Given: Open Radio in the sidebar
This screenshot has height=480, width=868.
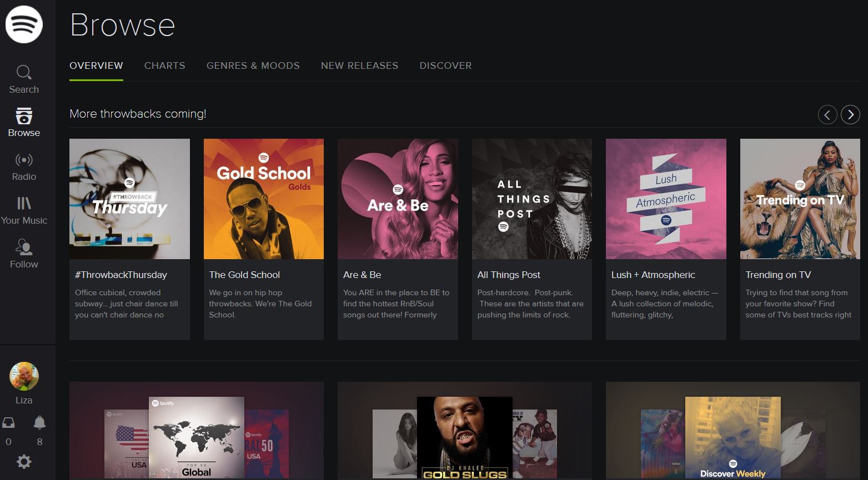Looking at the screenshot, I should (24, 166).
